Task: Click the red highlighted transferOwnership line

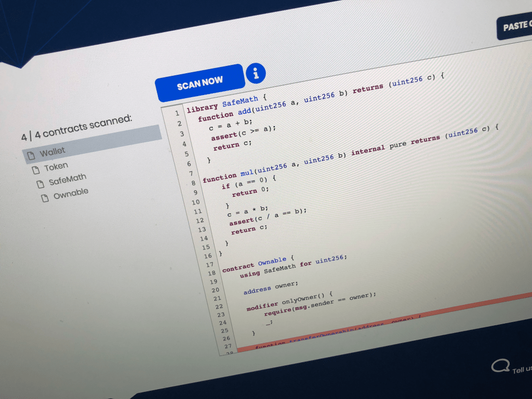Action: pyautogui.click(x=383, y=323)
